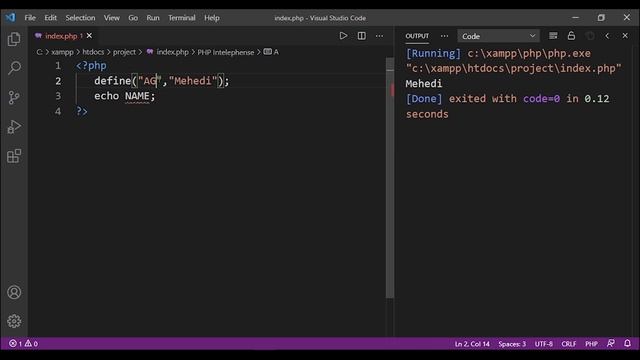Click the Output panel left arrow
Screen dimensions: 640x360
(607, 36)
